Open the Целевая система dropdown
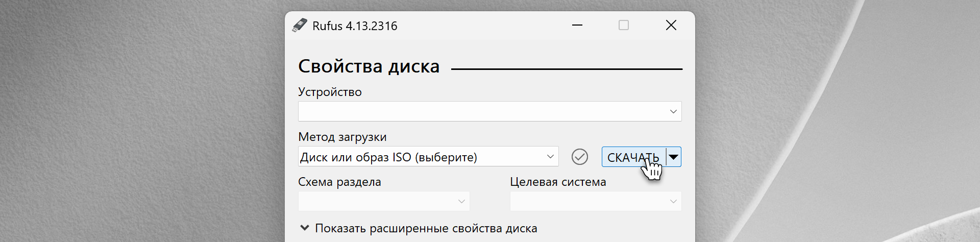Viewport: 980px width, 242px height. point(595,201)
